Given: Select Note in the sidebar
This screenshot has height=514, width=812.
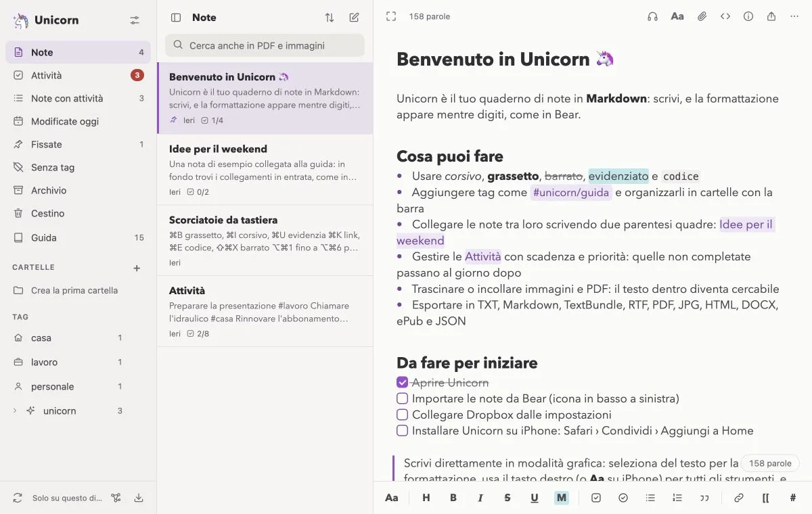Looking at the screenshot, I should tap(78, 52).
